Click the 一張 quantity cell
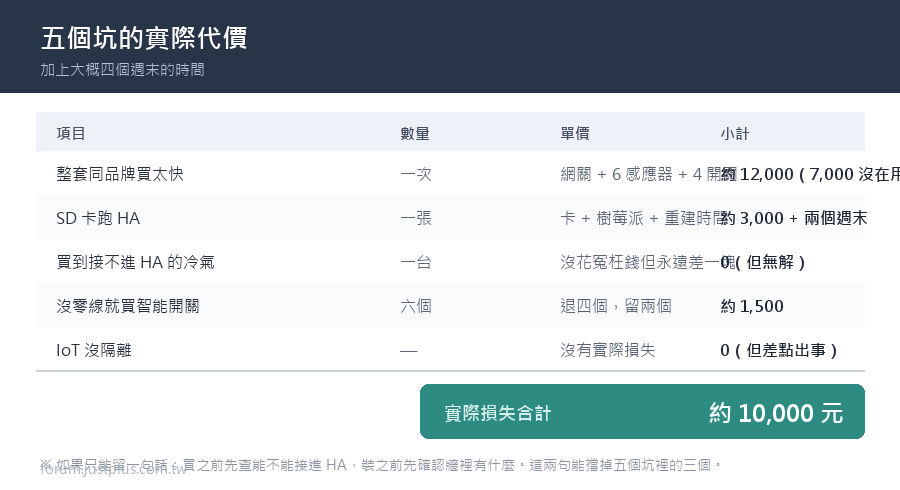The height and width of the screenshot is (490, 900). (416, 218)
